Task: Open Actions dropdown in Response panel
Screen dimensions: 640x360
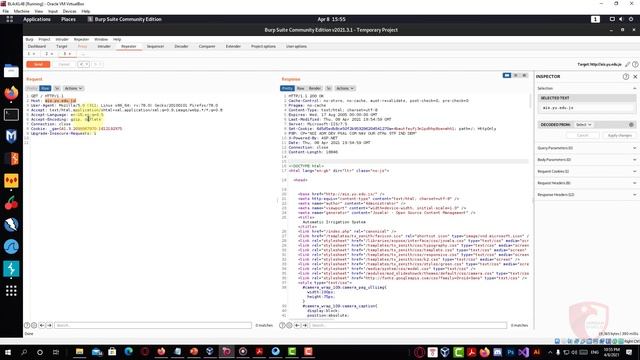Action: pyautogui.click(x=345, y=88)
